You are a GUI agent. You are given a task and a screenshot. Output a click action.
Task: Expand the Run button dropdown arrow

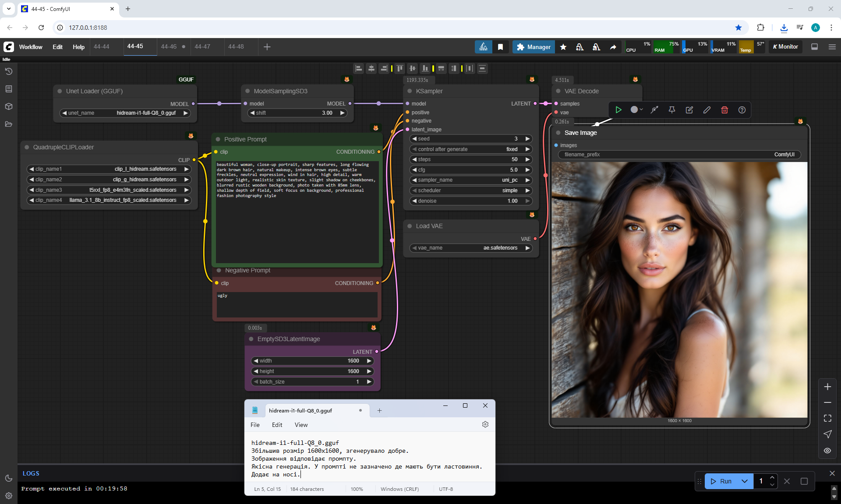(x=744, y=481)
